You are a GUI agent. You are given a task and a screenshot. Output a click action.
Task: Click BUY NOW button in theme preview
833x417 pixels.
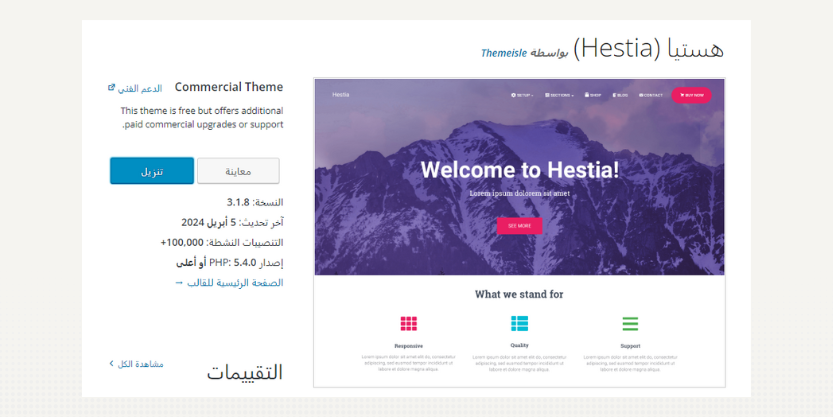[x=691, y=95]
